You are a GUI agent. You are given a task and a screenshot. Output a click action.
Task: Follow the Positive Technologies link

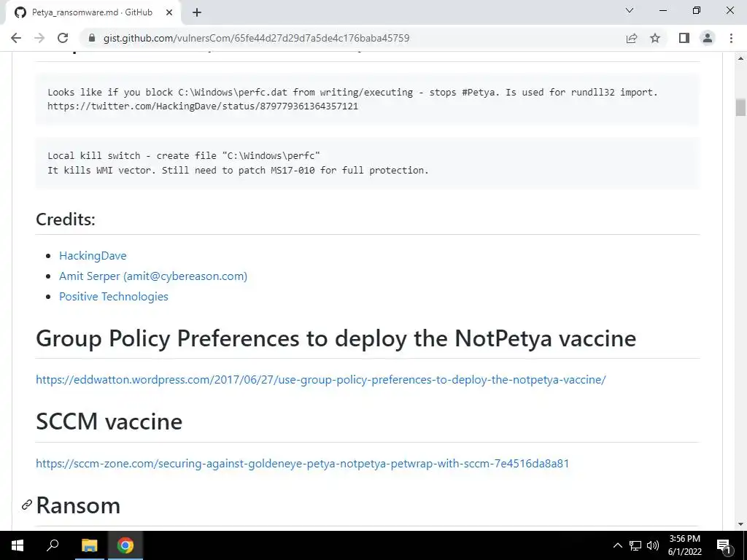click(114, 296)
